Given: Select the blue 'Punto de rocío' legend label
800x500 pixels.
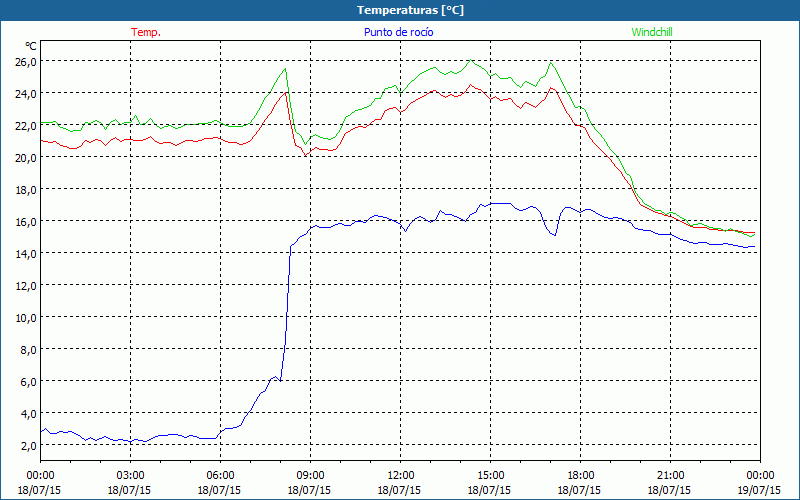Looking at the screenshot, I should click(x=398, y=32).
